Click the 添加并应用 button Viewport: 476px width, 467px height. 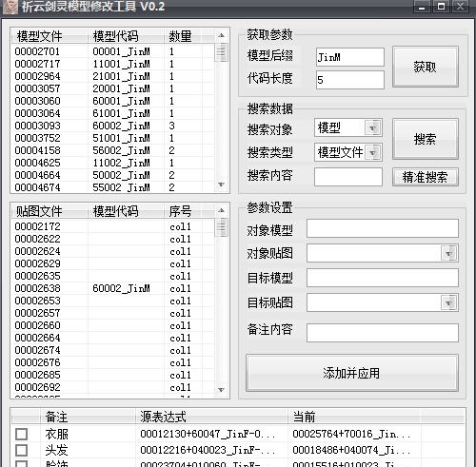[x=351, y=373]
